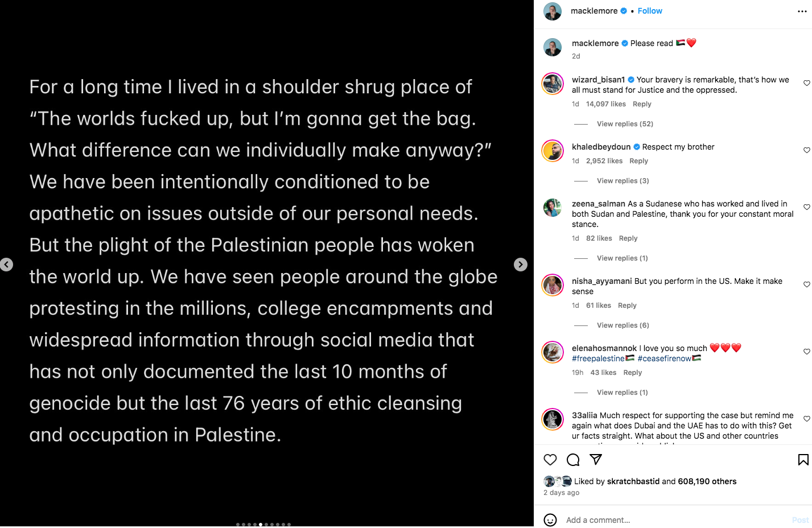Click the Add a comment field
812x528 pixels.
(671, 519)
